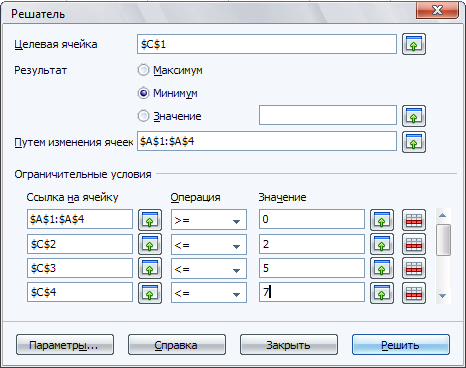Click shrink icon for changing cells $A$1:$A$4
Screen dimensions: 466x368
(414, 142)
